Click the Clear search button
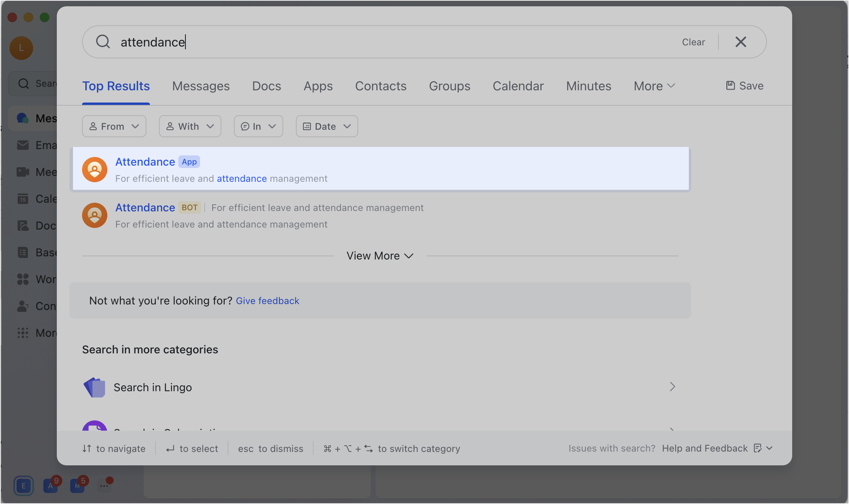 tap(693, 42)
